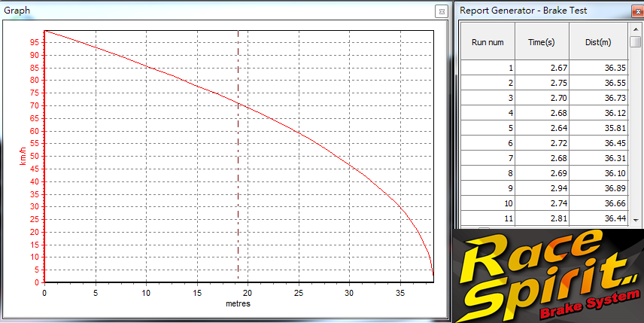Select run number 5 cell
644x323 pixels.
pos(488,128)
